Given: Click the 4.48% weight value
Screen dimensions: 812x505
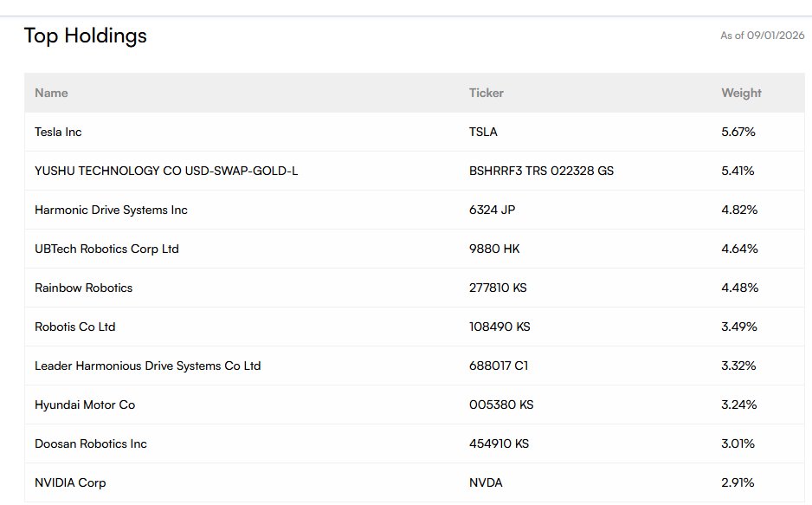Looking at the screenshot, I should 740,288.
